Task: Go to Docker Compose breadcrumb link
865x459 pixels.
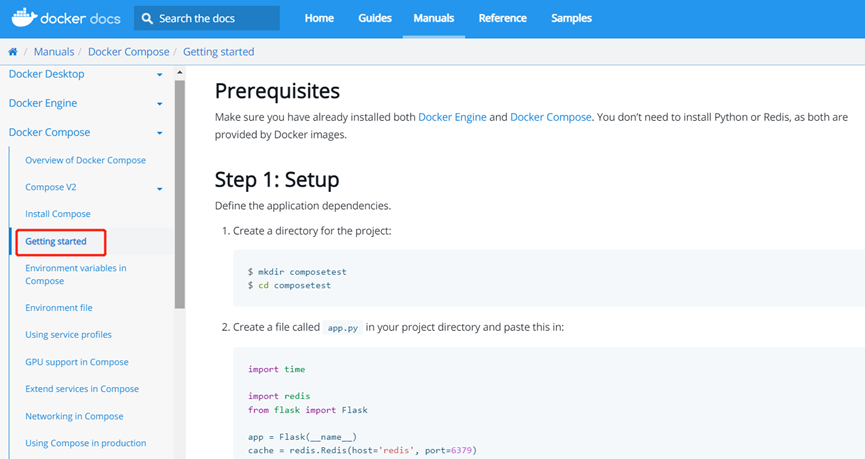Action: click(x=129, y=52)
